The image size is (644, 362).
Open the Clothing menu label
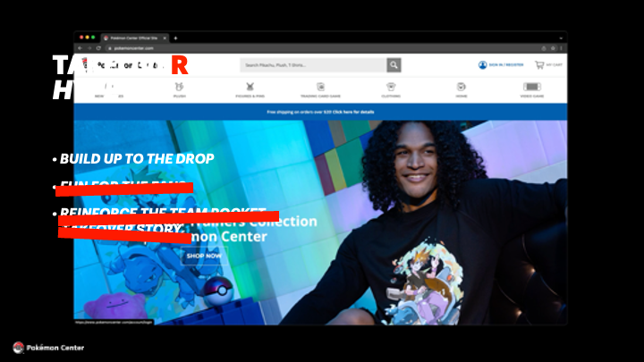tap(391, 96)
